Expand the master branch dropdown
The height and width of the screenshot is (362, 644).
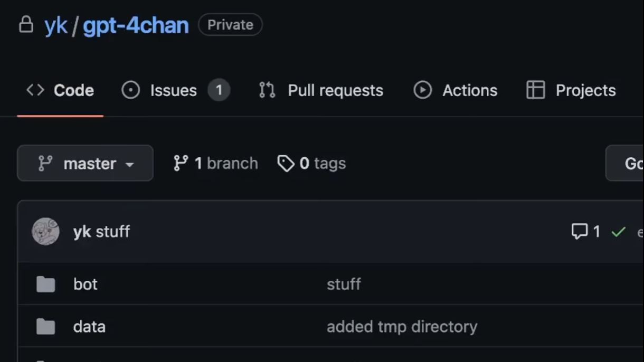point(85,164)
